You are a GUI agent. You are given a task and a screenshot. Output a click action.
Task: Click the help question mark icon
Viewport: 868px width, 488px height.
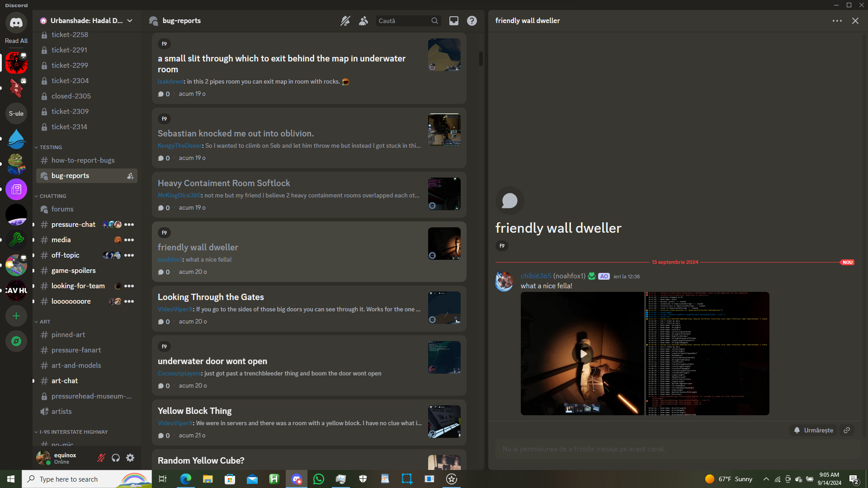point(472,21)
